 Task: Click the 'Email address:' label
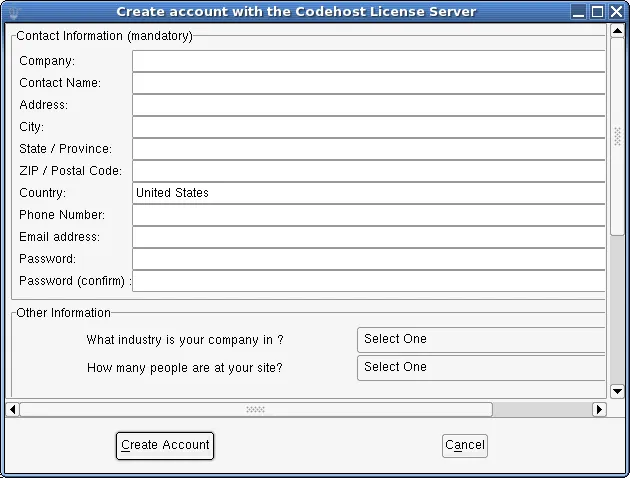[59, 237]
